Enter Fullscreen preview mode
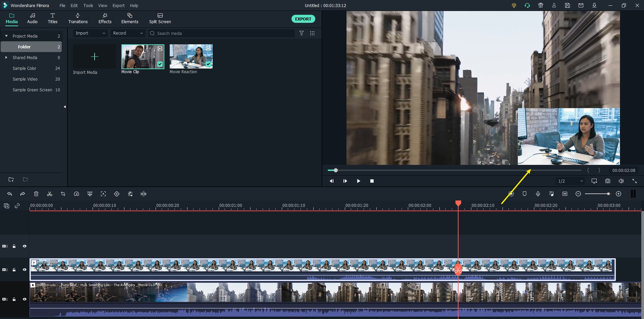Screen dimensions: 644x319 coord(635,181)
